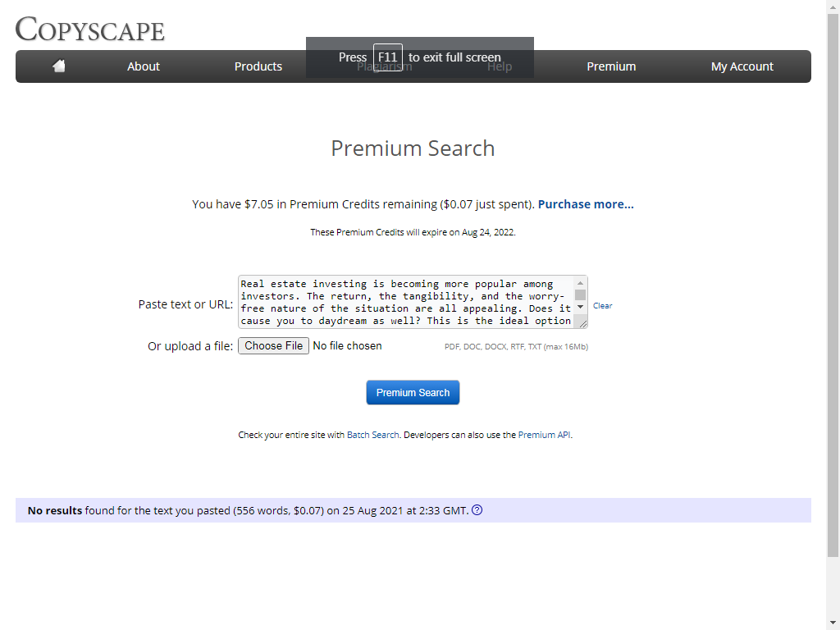Click the 'PDF, DOC, DOCX, RTF, TXT' format note
The height and width of the screenshot is (630, 840).
pos(517,347)
